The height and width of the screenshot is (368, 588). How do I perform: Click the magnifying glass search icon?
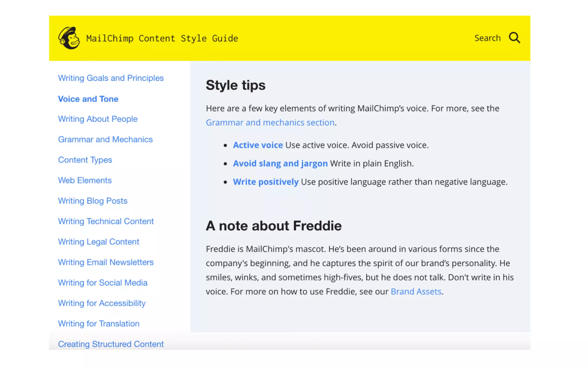(514, 38)
